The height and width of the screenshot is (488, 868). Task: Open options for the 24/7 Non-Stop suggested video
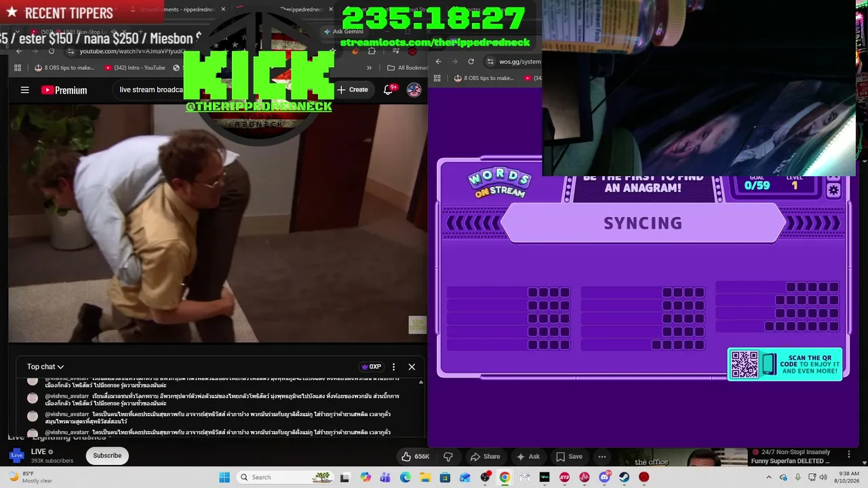(848, 454)
